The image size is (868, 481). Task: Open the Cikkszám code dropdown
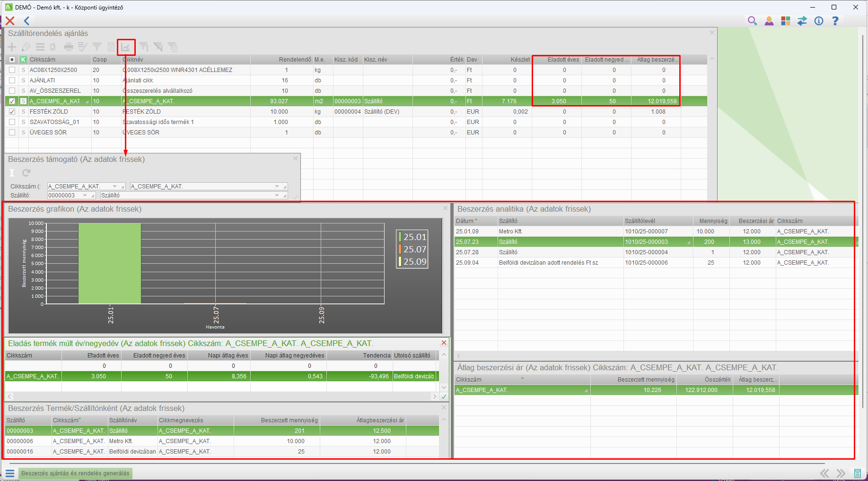pos(114,187)
